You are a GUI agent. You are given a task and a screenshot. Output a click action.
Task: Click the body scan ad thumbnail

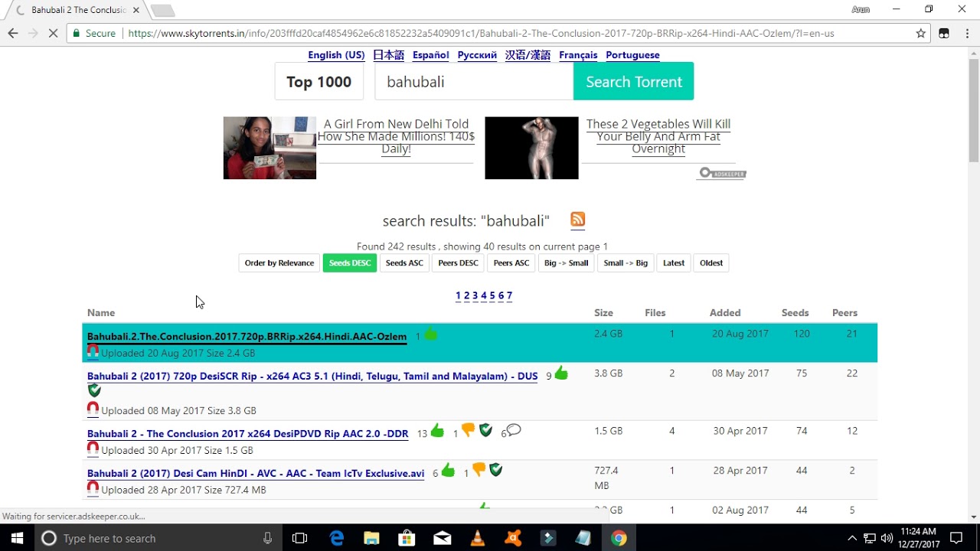531,148
